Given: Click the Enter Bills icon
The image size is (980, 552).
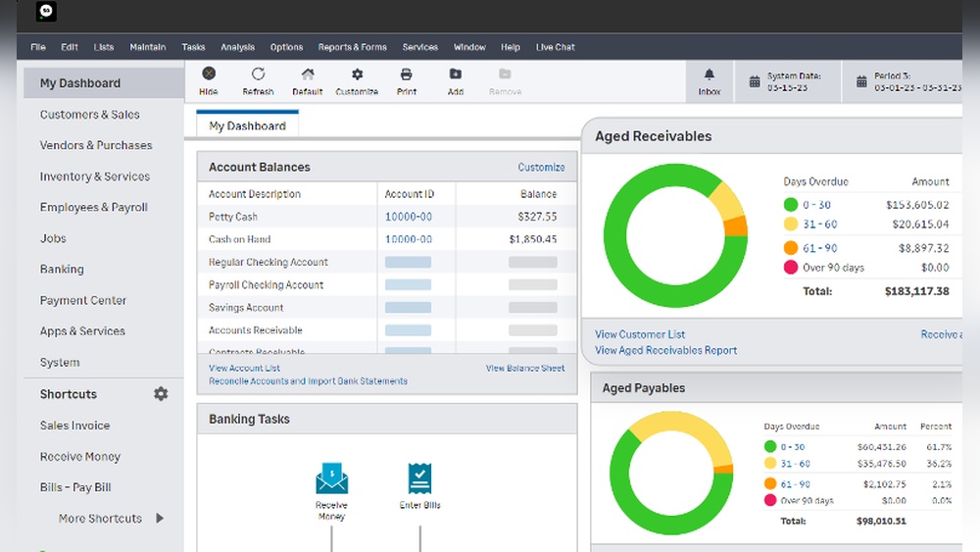Looking at the screenshot, I should [x=419, y=478].
